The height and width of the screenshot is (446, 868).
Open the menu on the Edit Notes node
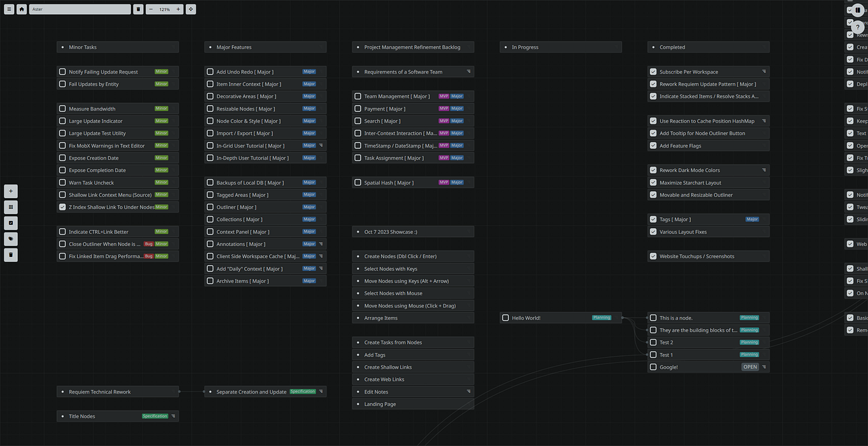pyautogui.click(x=469, y=392)
